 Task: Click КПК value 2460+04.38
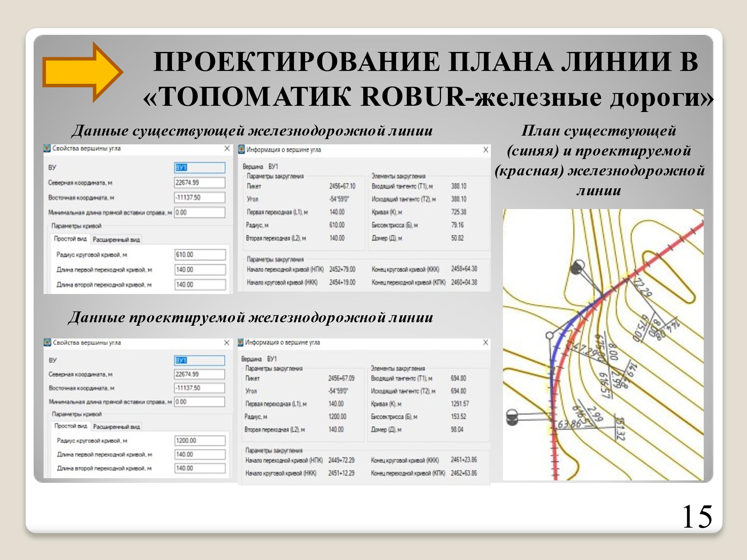(x=464, y=282)
